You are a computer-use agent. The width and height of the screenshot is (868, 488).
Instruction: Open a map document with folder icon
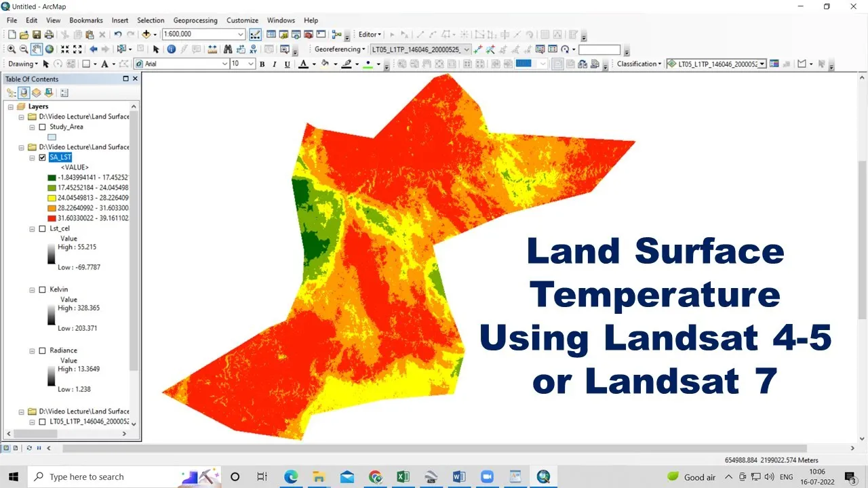point(24,35)
